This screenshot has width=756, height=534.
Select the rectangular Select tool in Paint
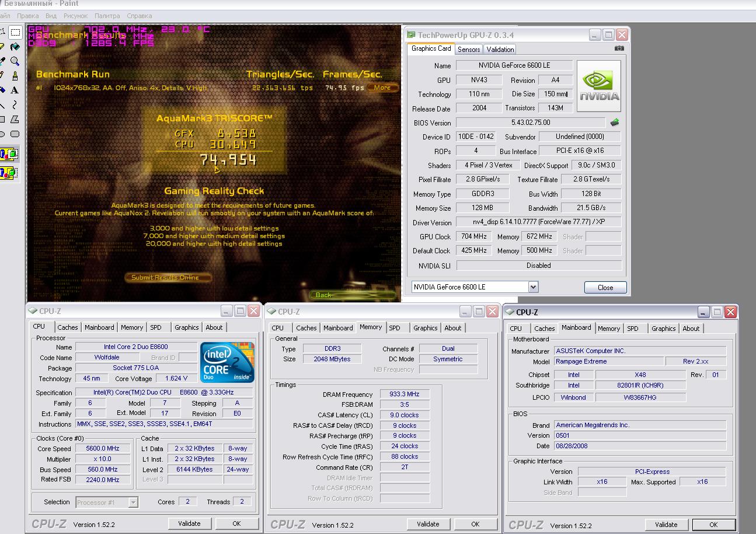[x=16, y=32]
